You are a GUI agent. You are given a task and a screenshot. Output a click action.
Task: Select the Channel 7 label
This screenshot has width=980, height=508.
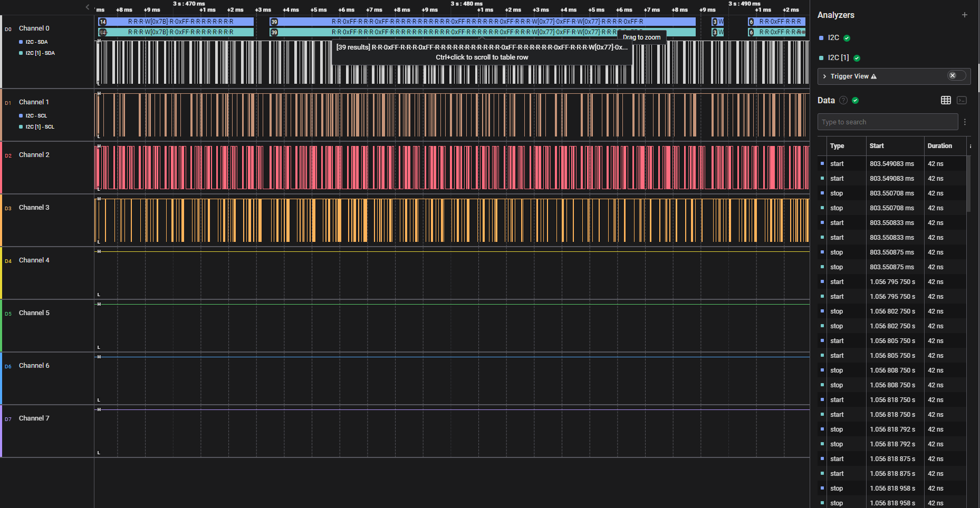click(34, 418)
